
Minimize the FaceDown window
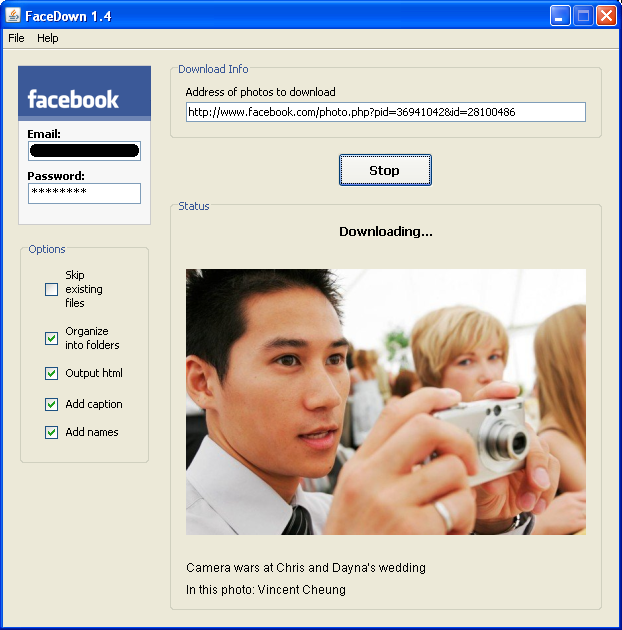(x=560, y=16)
